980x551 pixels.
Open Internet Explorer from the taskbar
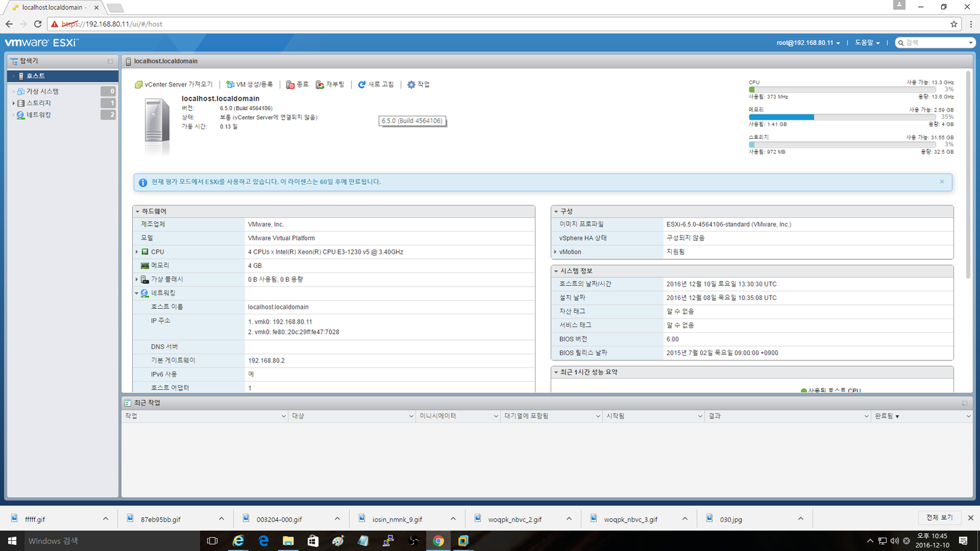point(238,541)
